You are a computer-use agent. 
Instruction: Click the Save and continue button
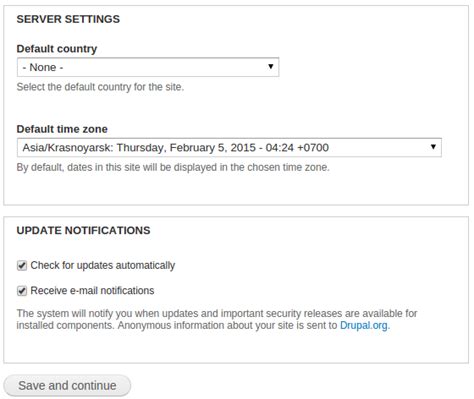pos(67,386)
